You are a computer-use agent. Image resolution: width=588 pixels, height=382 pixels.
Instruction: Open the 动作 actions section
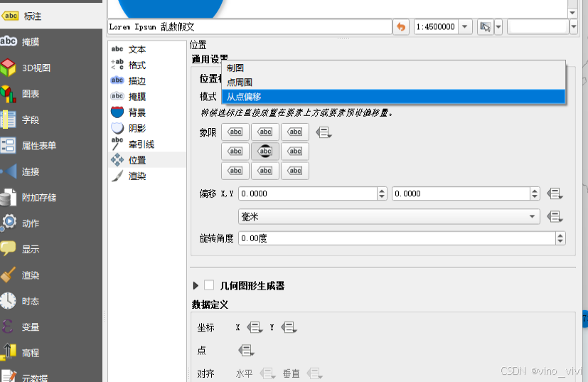tap(50, 223)
